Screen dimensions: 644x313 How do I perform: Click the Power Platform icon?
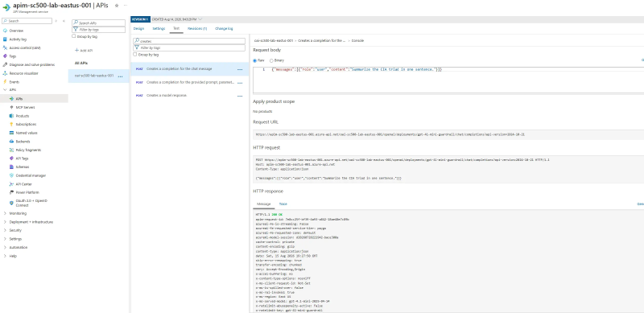click(11, 192)
